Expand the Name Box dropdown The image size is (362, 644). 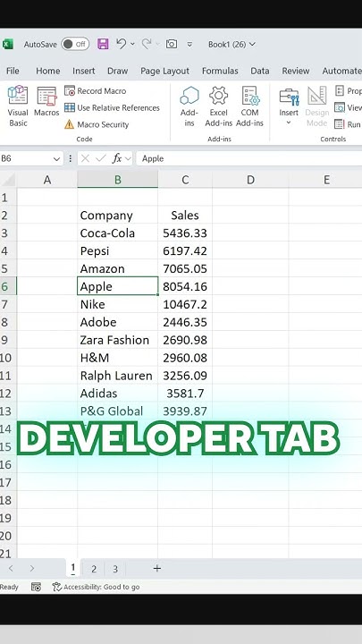[x=56, y=158]
